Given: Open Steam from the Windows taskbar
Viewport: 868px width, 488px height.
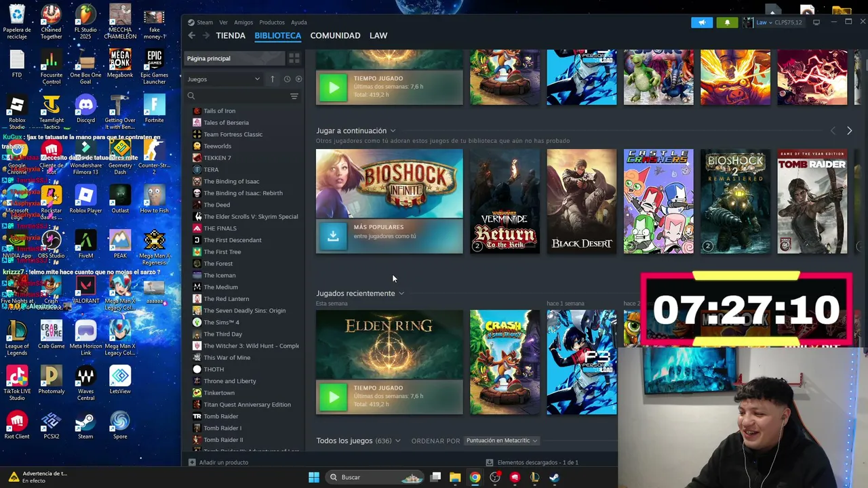Looking at the screenshot, I should (x=554, y=477).
